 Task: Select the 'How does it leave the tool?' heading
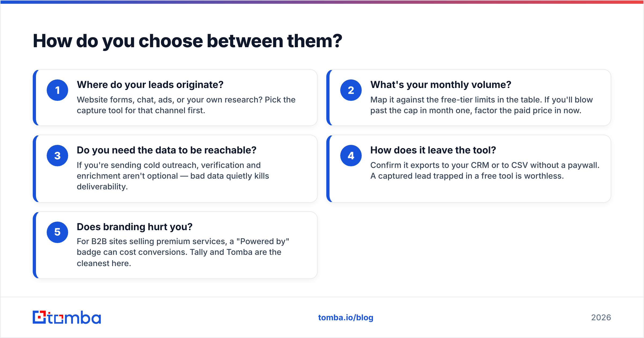[433, 150]
